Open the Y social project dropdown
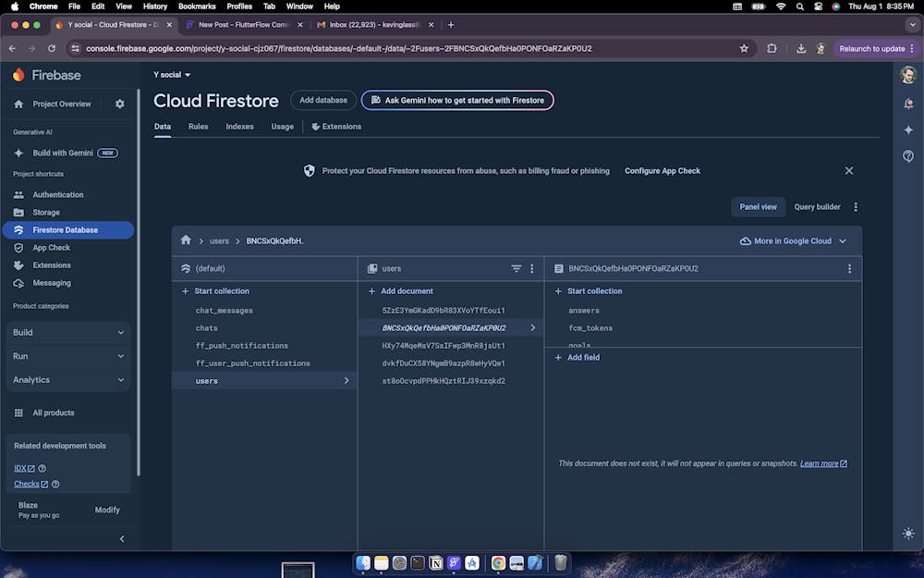The width and height of the screenshot is (924, 578). pyautogui.click(x=172, y=75)
